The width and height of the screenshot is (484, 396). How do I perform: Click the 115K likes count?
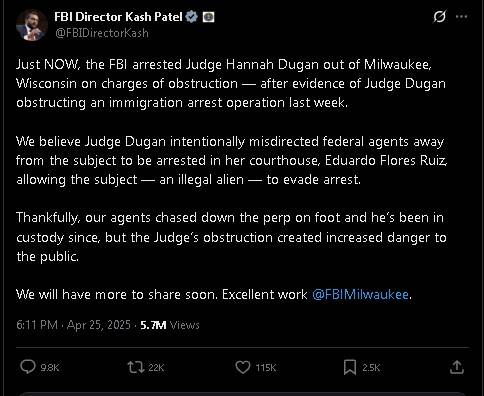click(x=266, y=368)
